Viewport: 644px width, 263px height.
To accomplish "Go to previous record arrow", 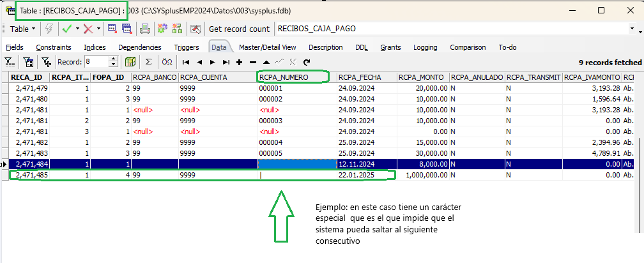I will point(199,63).
